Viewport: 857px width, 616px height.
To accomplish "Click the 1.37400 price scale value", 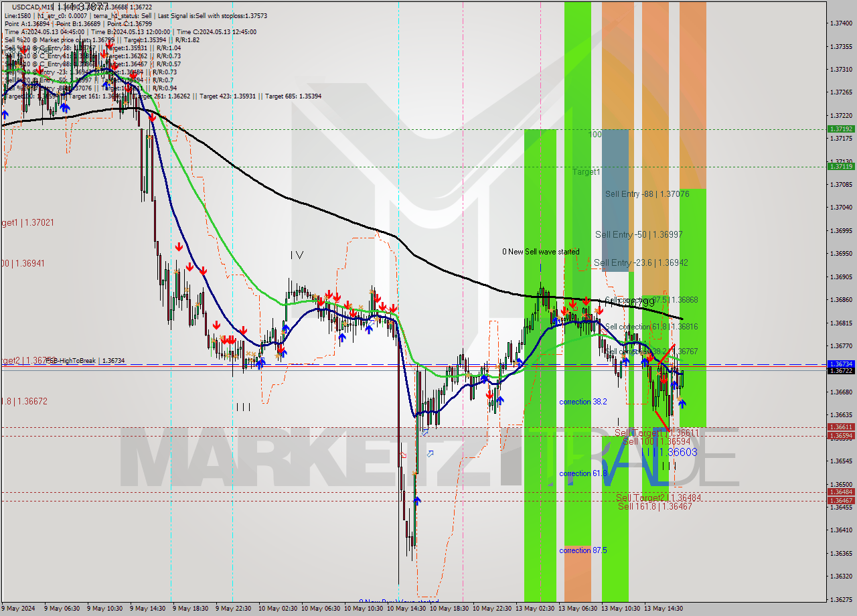I will pos(841,23).
